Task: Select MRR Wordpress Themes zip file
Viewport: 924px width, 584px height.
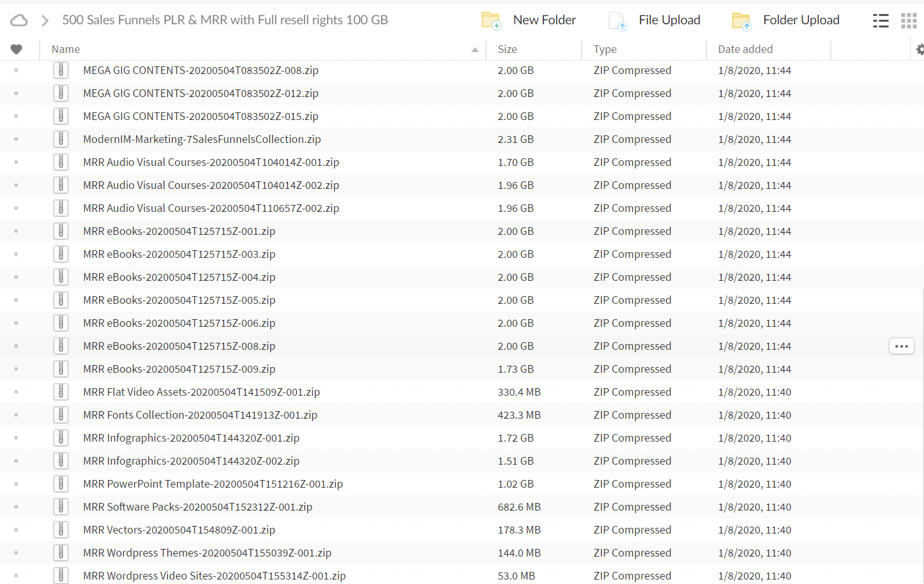Action: click(x=207, y=553)
